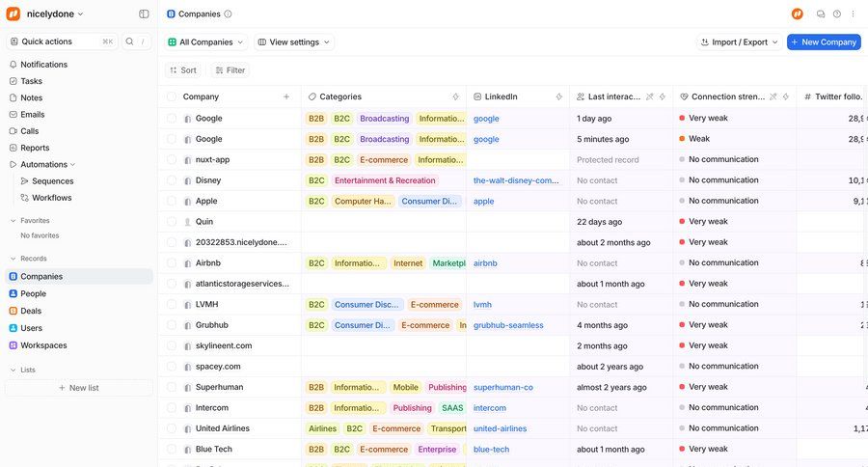Check the nuxt-app row checkbox
868x467 pixels.
click(172, 159)
